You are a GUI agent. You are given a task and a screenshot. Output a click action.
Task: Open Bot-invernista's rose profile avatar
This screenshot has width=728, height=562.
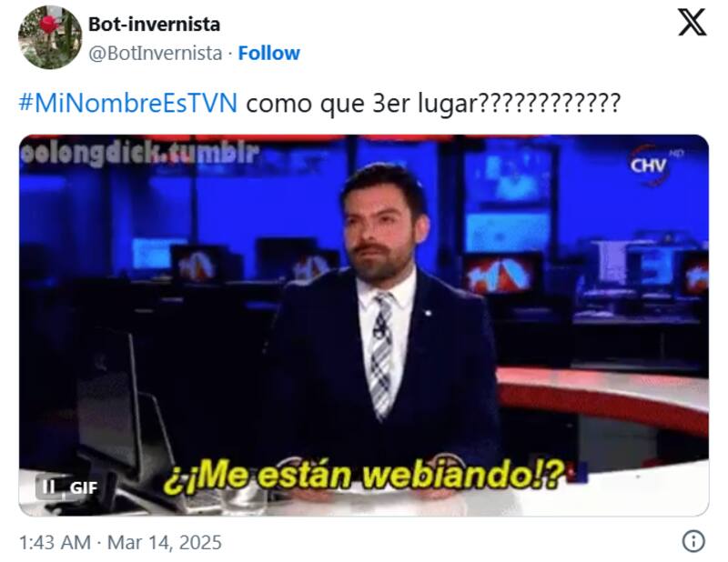(x=50, y=37)
